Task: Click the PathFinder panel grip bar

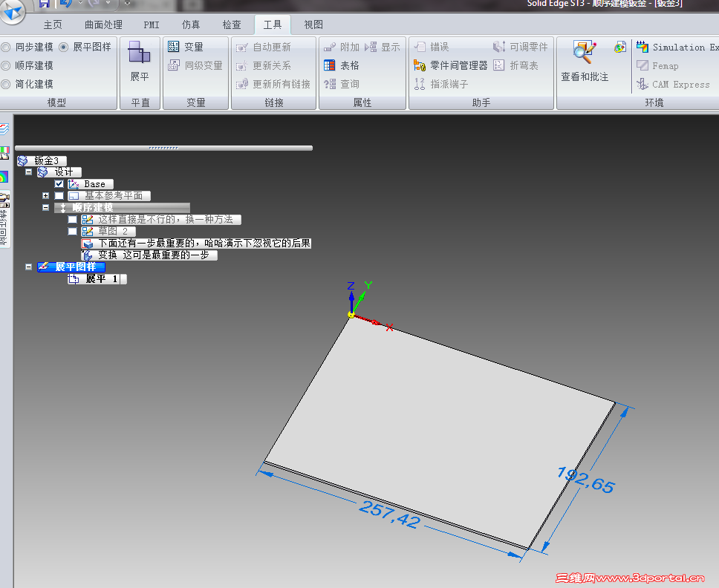Action: point(163,148)
